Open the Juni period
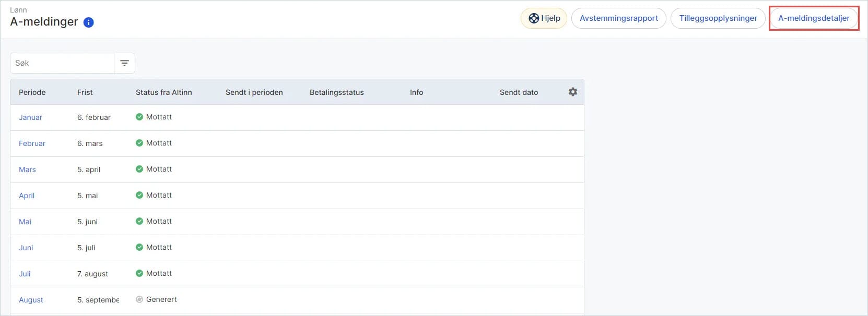868x316 pixels. click(26, 248)
